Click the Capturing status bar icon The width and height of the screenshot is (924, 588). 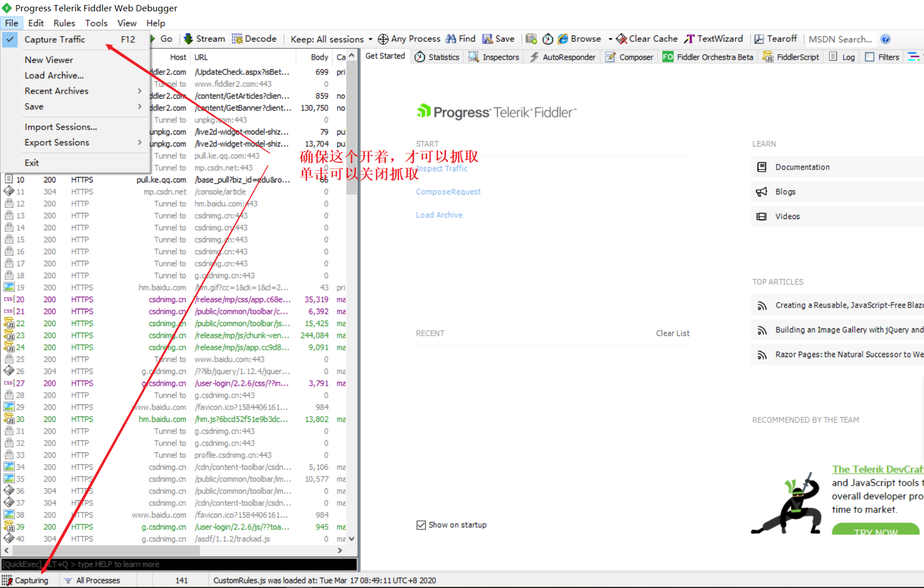click(x=7, y=580)
